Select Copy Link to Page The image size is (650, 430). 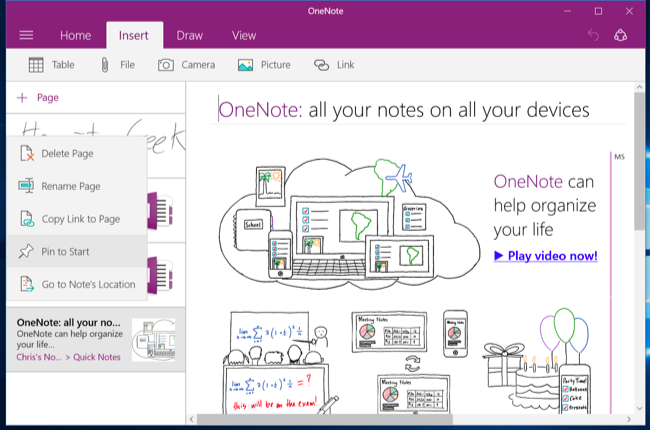click(77, 219)
